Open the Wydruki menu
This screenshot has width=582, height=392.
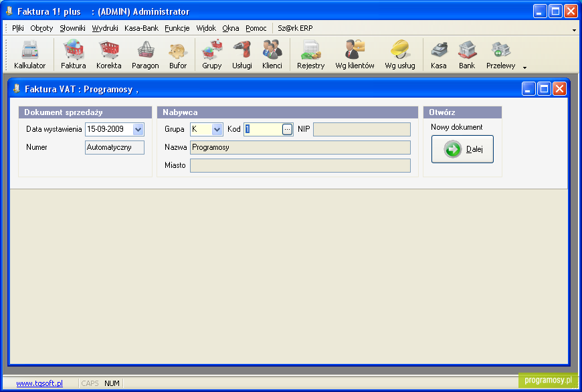point(105,28)
